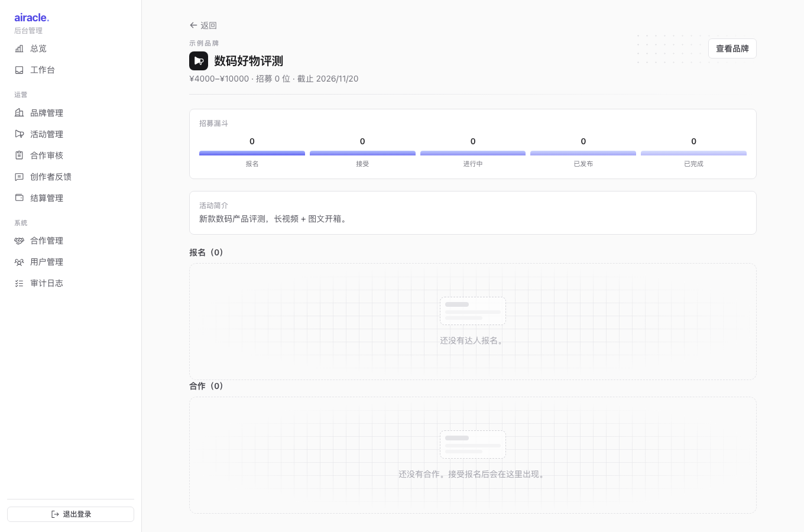Go to 品牌管理 page
804x532 pixels.
pyautogui.click(x=70, y=112)
